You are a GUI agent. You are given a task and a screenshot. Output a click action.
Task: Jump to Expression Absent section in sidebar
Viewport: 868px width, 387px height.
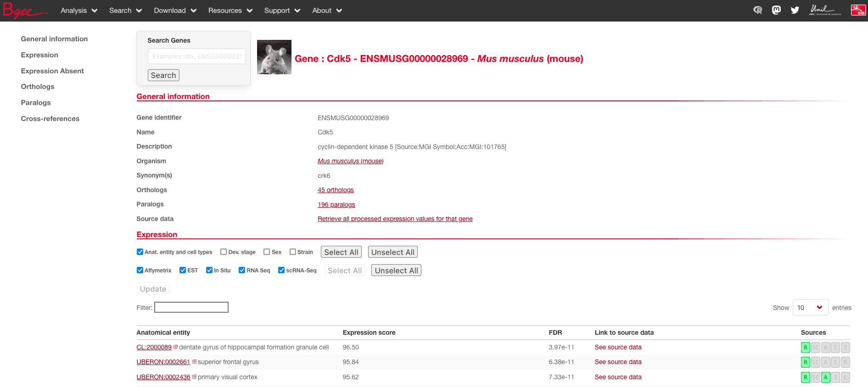[x=52, y=71]
